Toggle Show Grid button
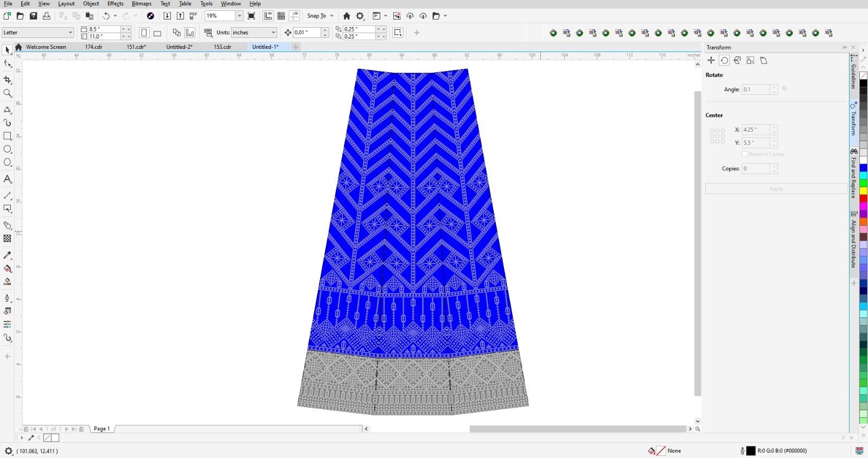 click(x=281, y=16)
